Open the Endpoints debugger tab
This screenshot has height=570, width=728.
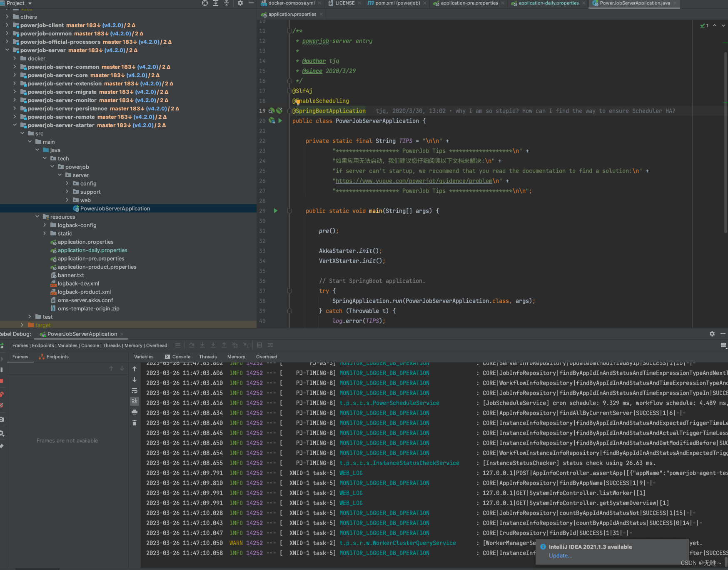point(54,357)
